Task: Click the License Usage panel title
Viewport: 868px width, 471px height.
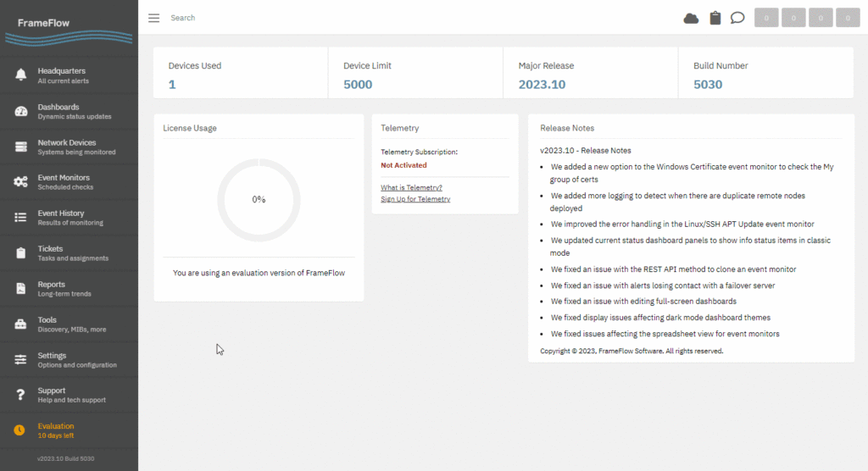Action: (x=190, y=129)
